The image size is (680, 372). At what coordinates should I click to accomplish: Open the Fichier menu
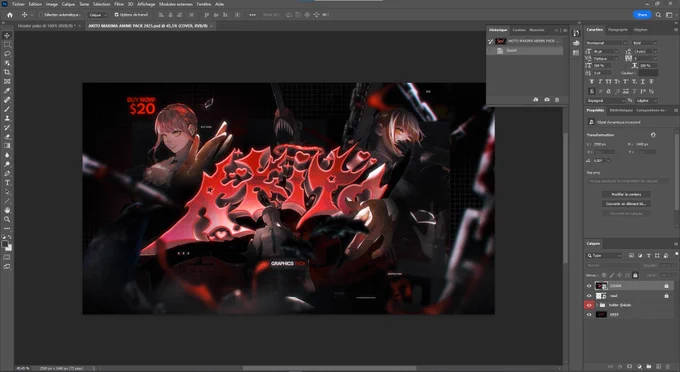point(18,4)
